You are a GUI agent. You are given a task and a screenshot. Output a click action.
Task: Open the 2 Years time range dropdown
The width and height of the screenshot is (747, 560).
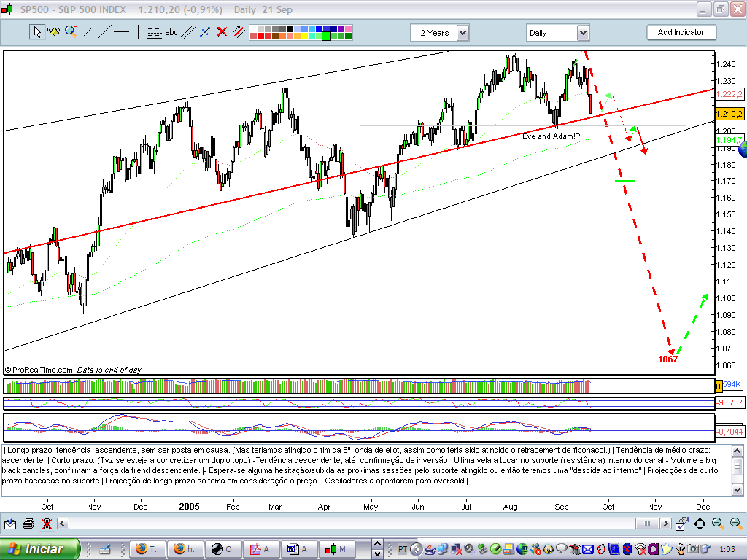pyautogui.click(x=462, y=32)
